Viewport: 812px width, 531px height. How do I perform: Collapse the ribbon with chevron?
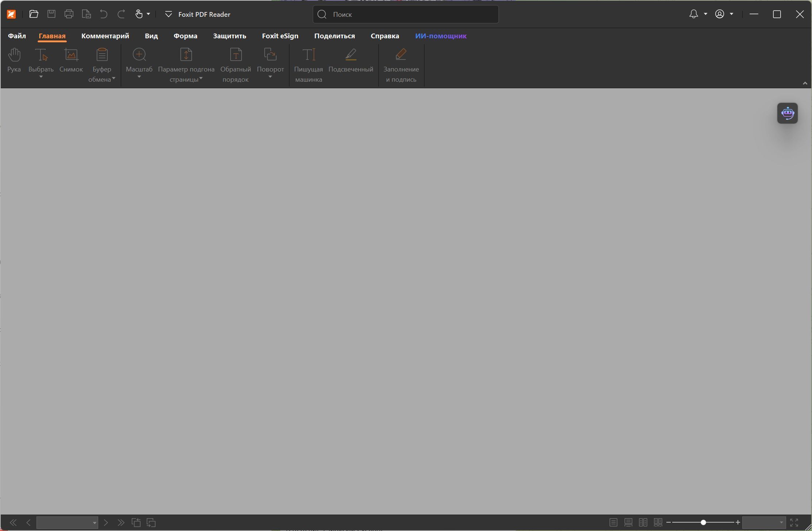[805, 84]
